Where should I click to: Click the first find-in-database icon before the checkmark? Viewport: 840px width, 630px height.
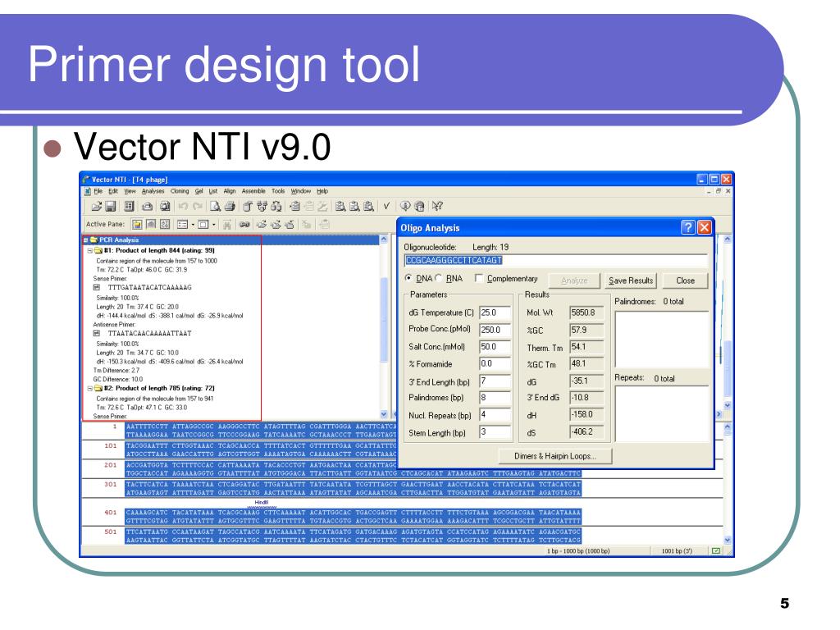[340, 206]
